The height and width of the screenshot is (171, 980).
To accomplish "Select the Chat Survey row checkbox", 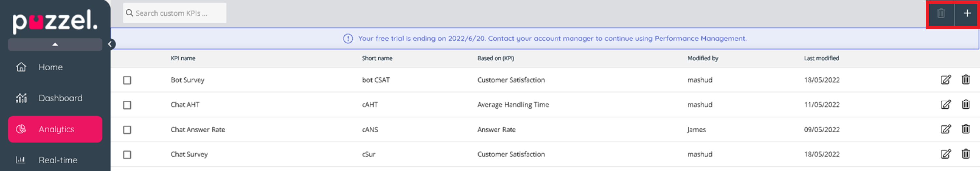I will click(x=127, y=155).
